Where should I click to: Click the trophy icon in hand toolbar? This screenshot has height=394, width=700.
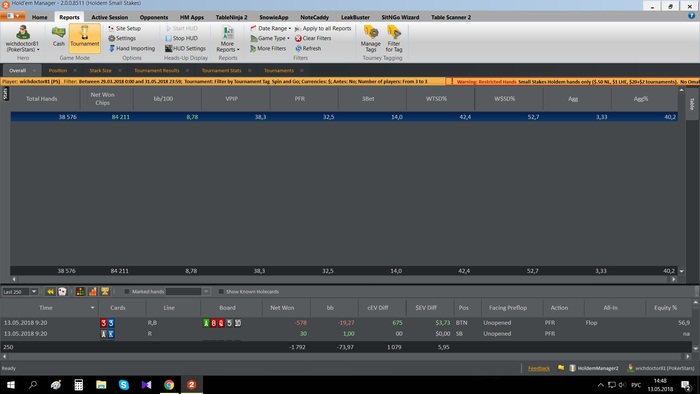click(105, 291)
